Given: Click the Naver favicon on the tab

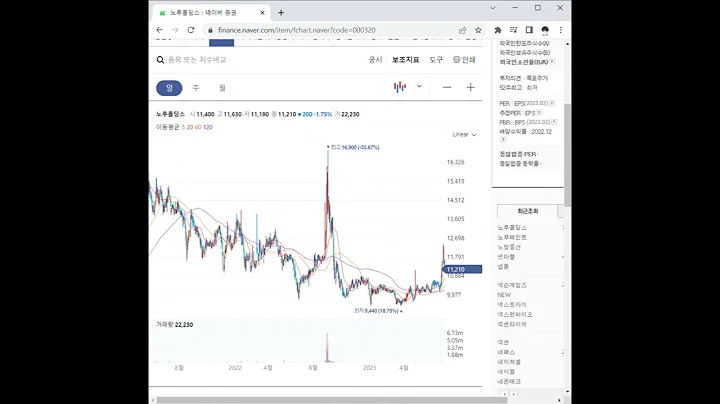Looking at the screenshot, I should click(x=162, y=13).
